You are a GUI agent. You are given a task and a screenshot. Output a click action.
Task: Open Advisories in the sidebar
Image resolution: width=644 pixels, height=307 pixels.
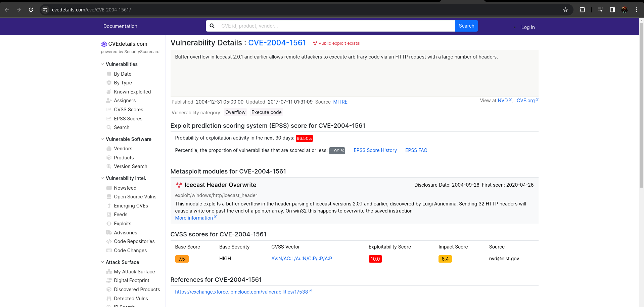125,233
